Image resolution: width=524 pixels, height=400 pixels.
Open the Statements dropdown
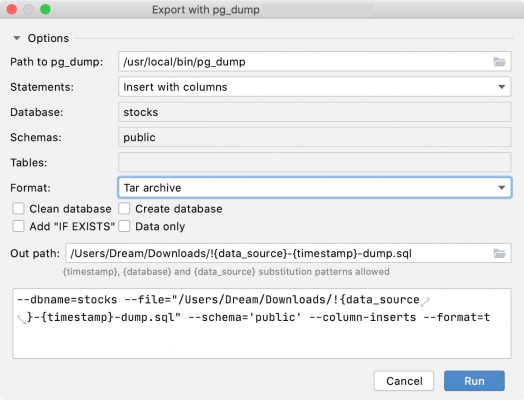[314, 87]
